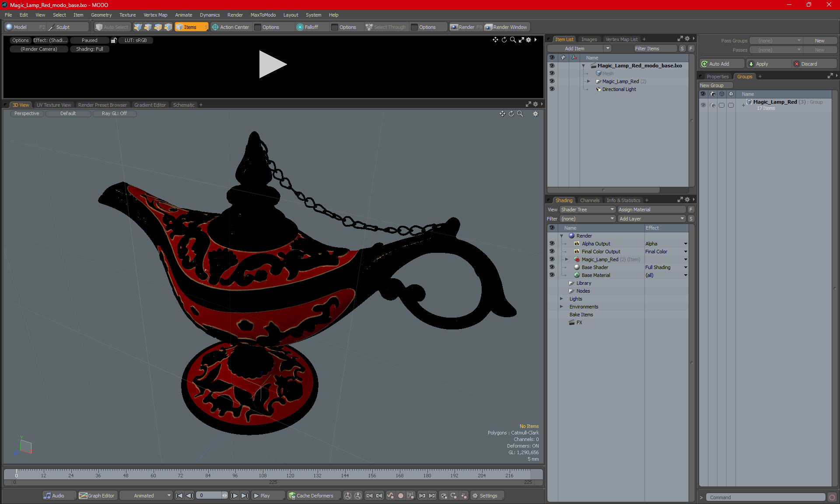Toggle visibility of Base Shader
This screenshot has height=504, width=840.
[x=552, y=267]
